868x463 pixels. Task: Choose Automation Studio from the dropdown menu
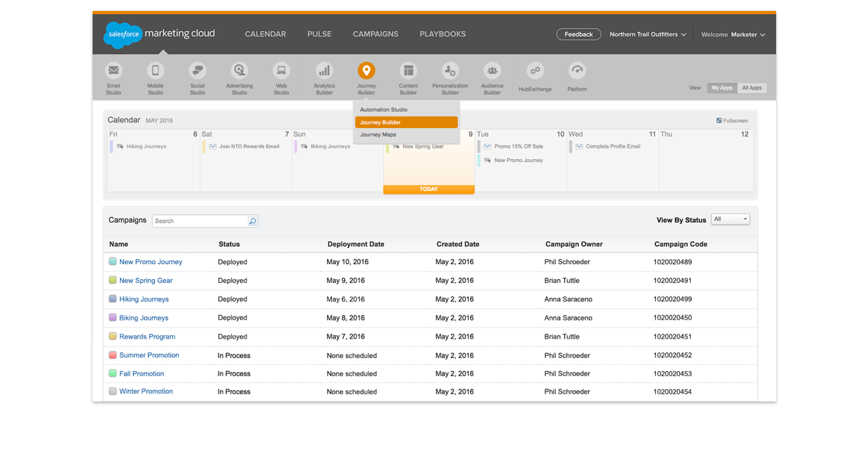384,110
